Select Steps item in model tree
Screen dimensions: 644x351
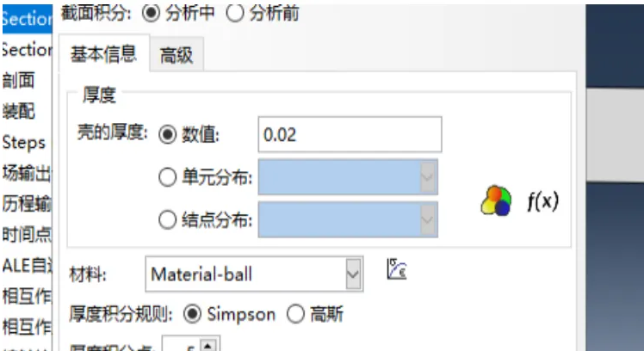click(x=24, y=143)
